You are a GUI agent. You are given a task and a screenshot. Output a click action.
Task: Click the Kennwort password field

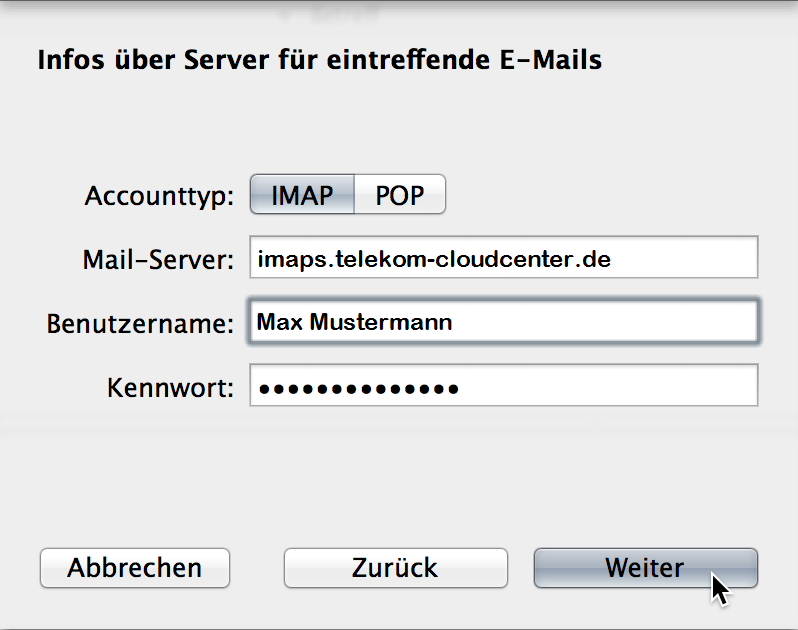504,385
